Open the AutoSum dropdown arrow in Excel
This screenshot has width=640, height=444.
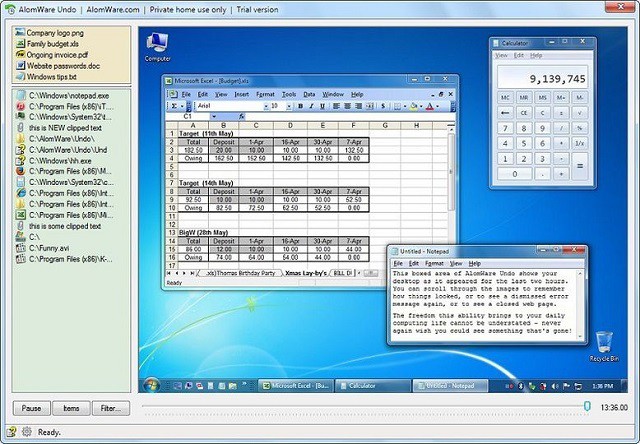[x=182, y=106]
